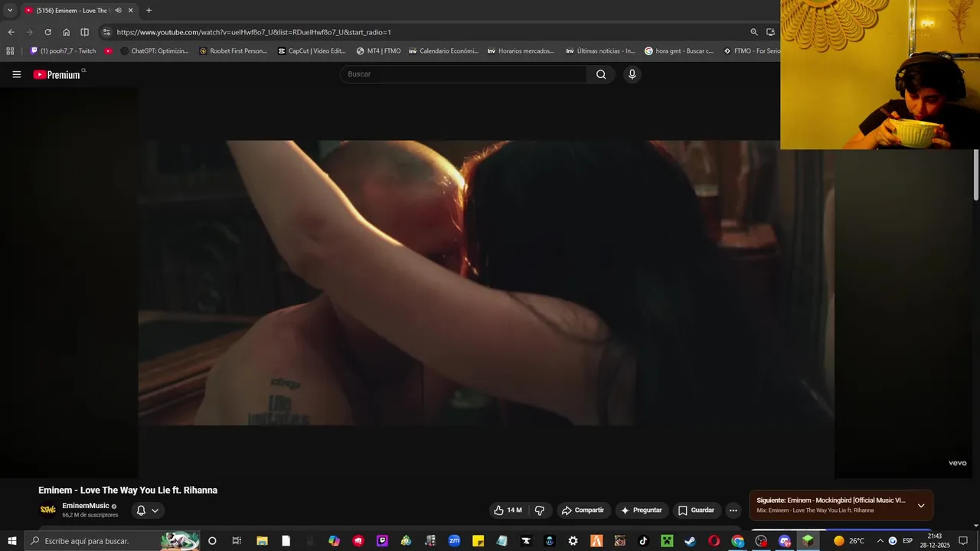Open EminemMusic channel avatar
This screenshot has width=980, height=551.
[x=47, y=510]
